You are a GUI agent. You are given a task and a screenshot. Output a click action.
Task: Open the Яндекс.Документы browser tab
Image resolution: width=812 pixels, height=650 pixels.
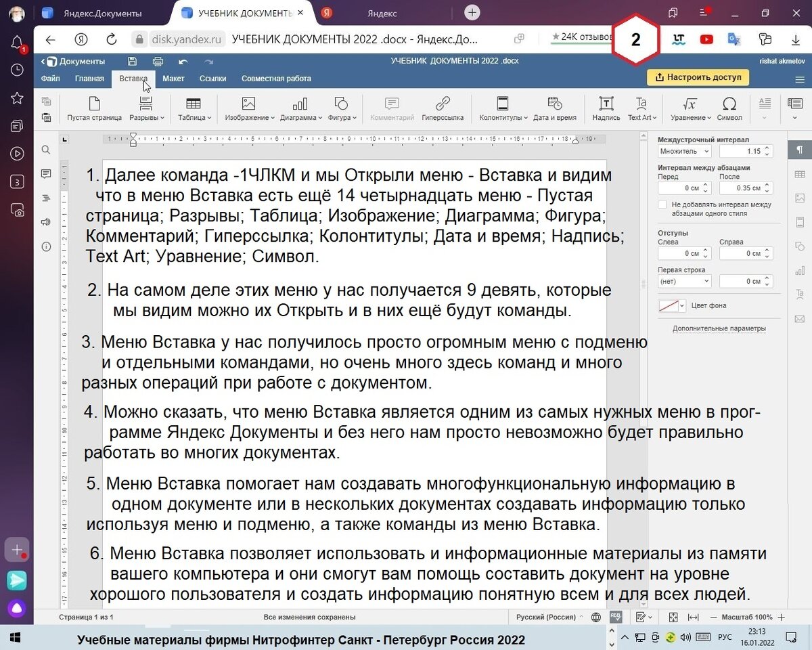[x=101, y=13]
